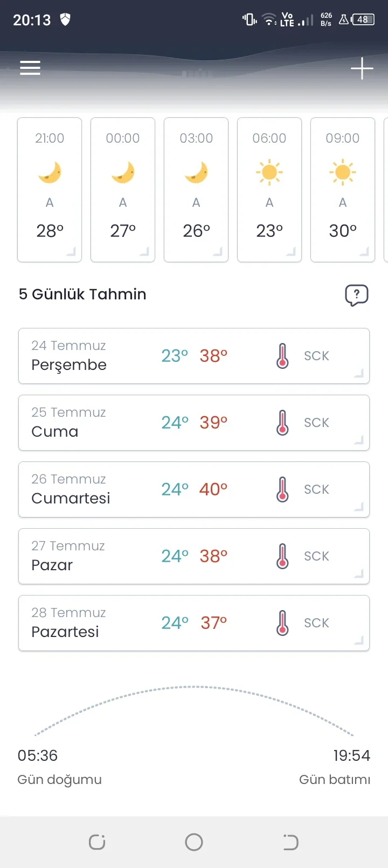Screen dimensions: 388x868
Task: Expand the 09:00 card corner arrow
Action: pyautogui.click(x=365, y=251)
